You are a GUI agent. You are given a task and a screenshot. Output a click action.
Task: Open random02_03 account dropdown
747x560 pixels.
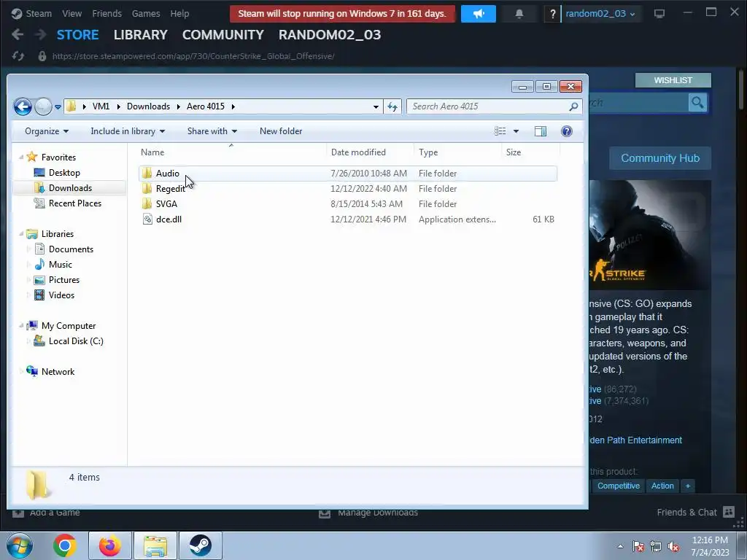point(600,14)
